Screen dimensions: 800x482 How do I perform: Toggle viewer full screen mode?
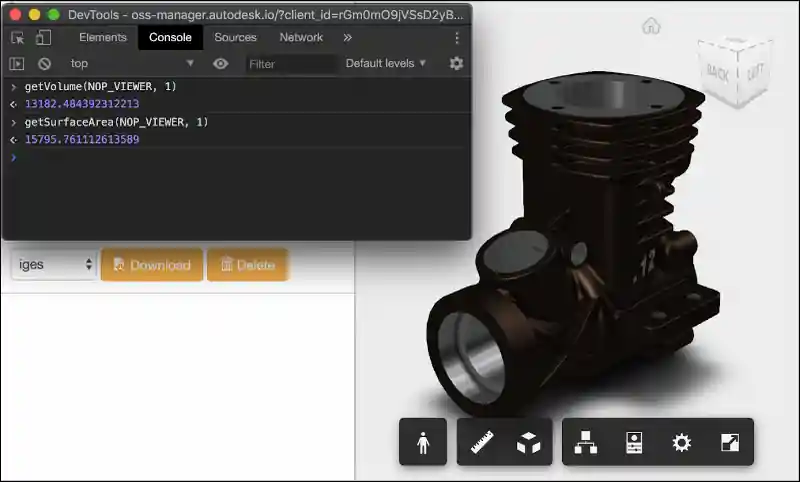(729, 442)
